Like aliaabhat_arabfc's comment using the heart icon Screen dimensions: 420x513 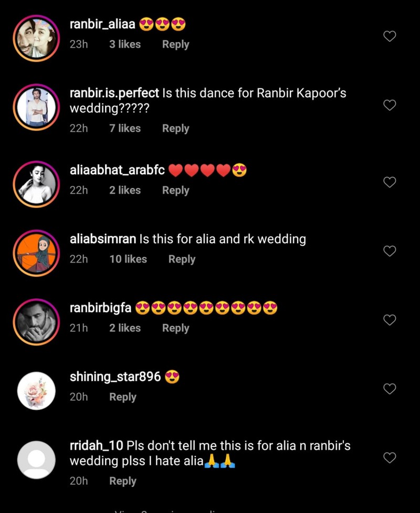(x=390, y=182)
